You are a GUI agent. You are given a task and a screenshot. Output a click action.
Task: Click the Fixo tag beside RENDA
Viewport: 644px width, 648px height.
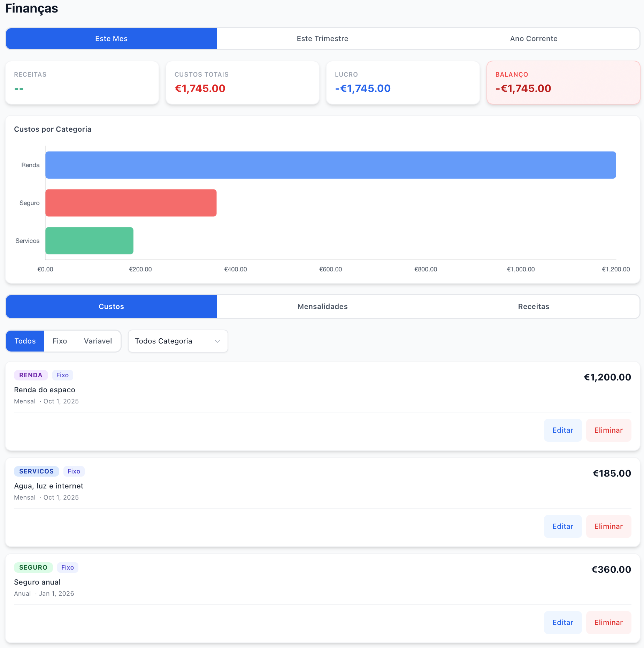62,375
